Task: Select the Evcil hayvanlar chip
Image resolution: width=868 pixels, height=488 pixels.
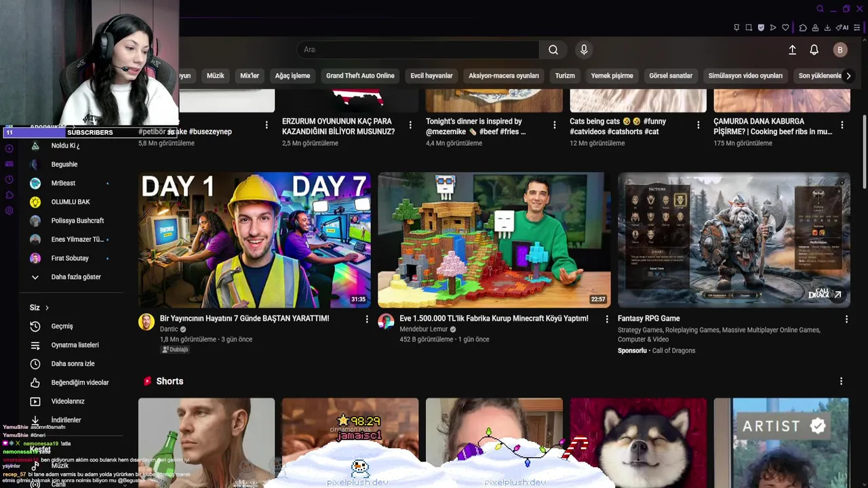Action: (431, 76)
